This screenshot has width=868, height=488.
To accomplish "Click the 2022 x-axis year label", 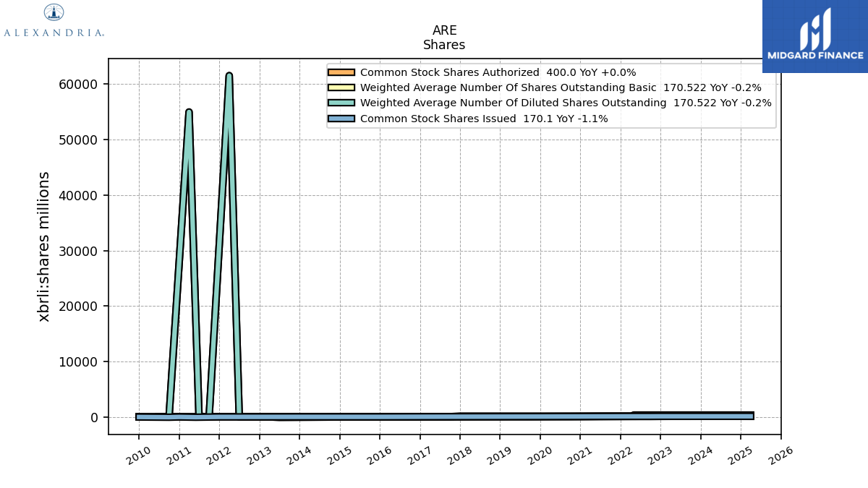I will click(621, 455).
